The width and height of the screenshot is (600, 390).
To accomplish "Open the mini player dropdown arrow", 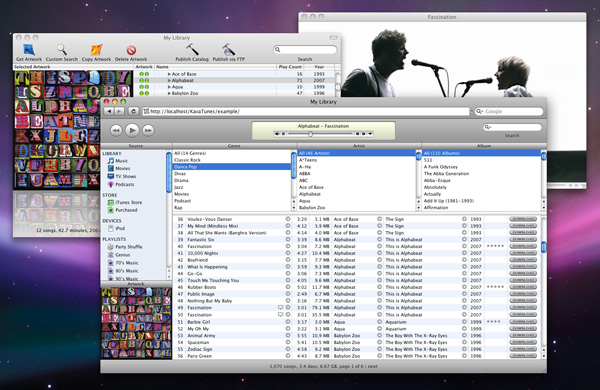I will click(370, 134).
